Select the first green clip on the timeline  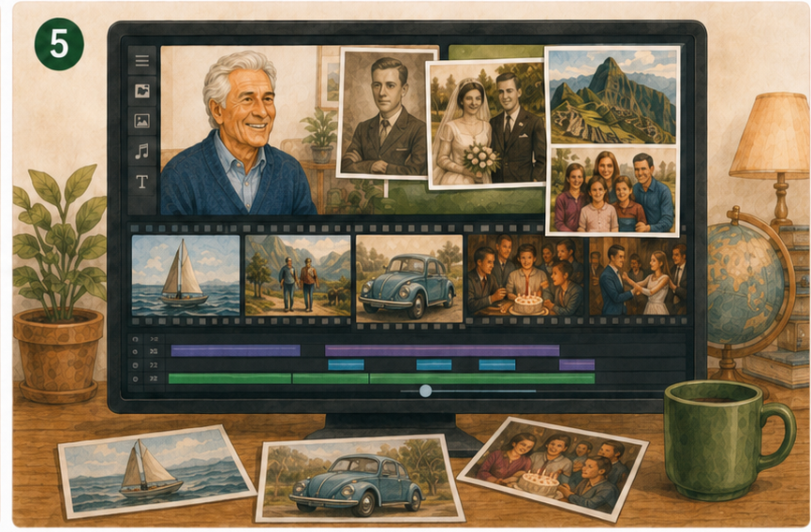230,378
